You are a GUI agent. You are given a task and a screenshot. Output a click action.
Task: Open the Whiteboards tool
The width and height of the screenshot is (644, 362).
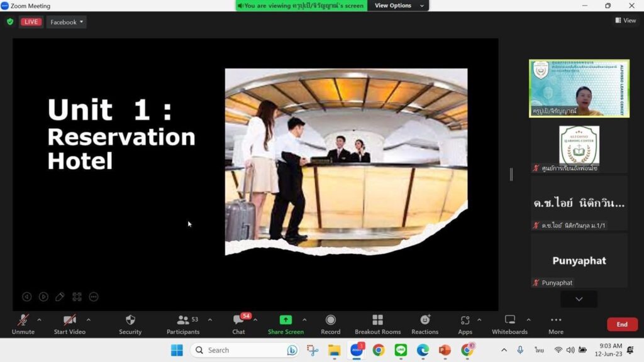pos(509,324)
